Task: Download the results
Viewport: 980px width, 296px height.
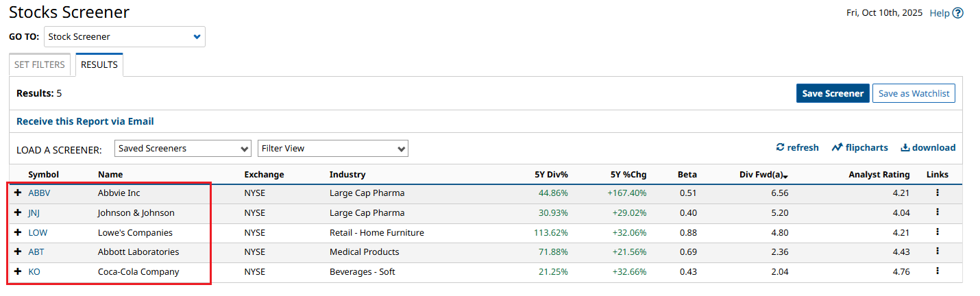Action: (927, 147)
